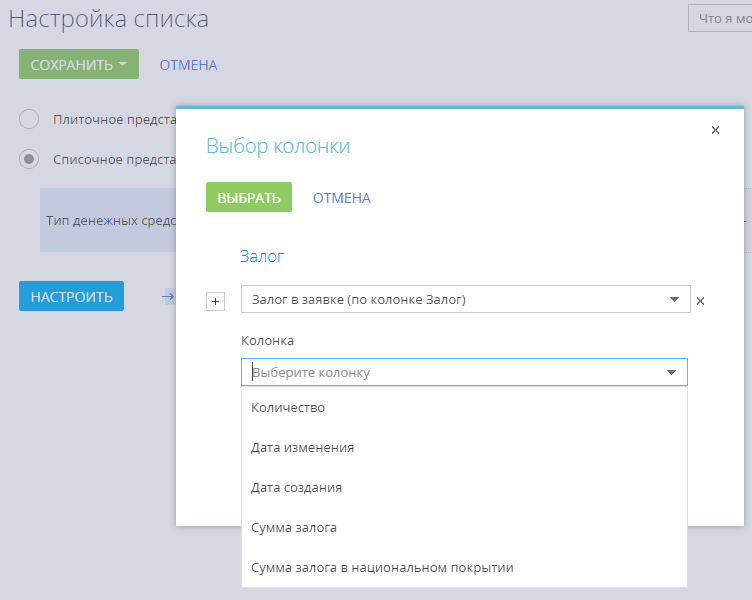The height and width of the screenshot is (600, 752).
Task: Pick the Дата создания option
Action: [x=296, y=487]
